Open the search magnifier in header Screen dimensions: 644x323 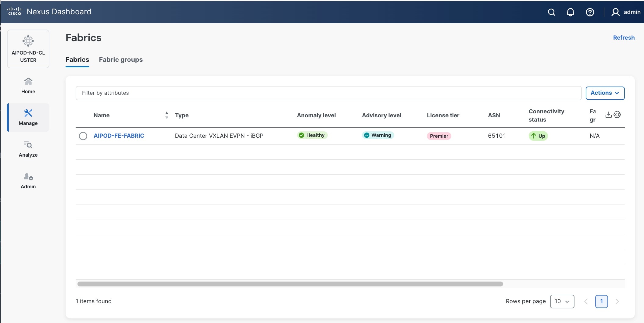[x=551, y=12]
